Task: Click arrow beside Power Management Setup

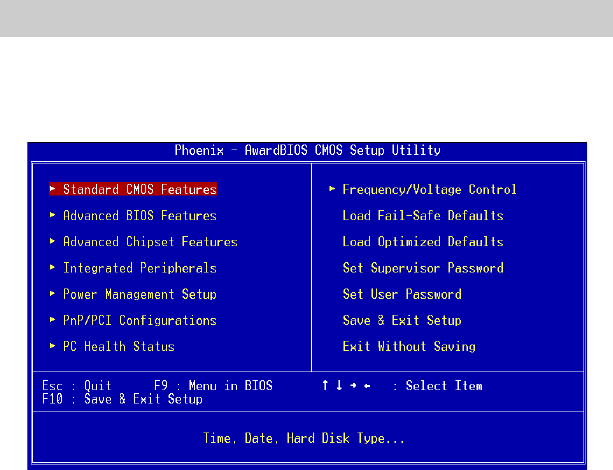Action: (x=52, y=293)
